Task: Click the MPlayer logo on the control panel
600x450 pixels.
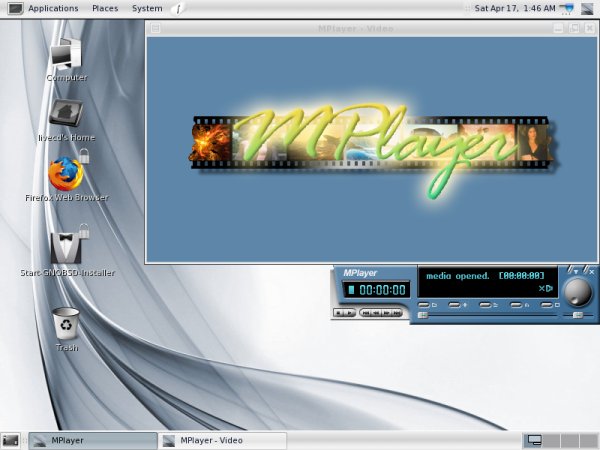Action: point(360,273)
